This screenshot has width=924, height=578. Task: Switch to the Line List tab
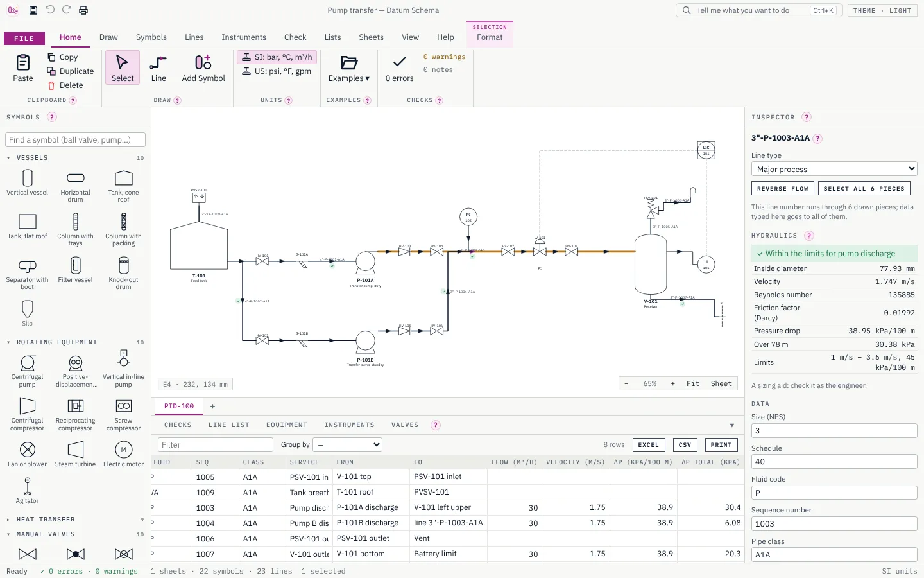point(228,425)
